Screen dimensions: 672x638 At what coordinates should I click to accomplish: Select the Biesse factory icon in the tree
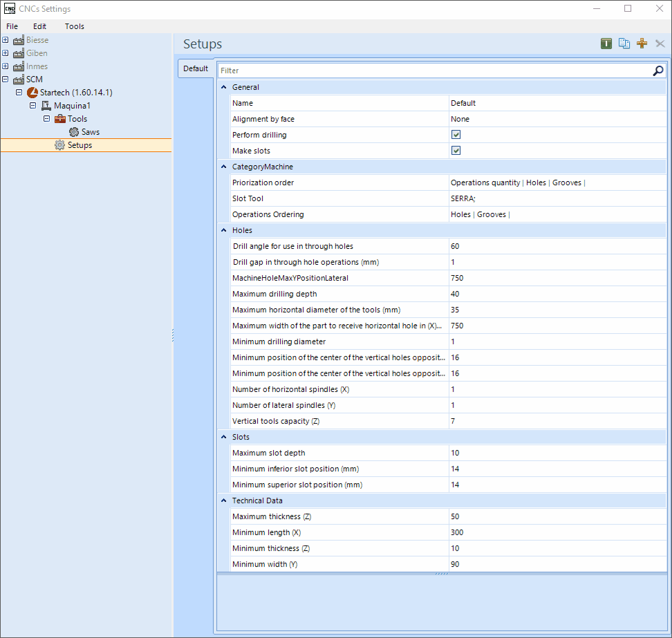pos(19,40)
